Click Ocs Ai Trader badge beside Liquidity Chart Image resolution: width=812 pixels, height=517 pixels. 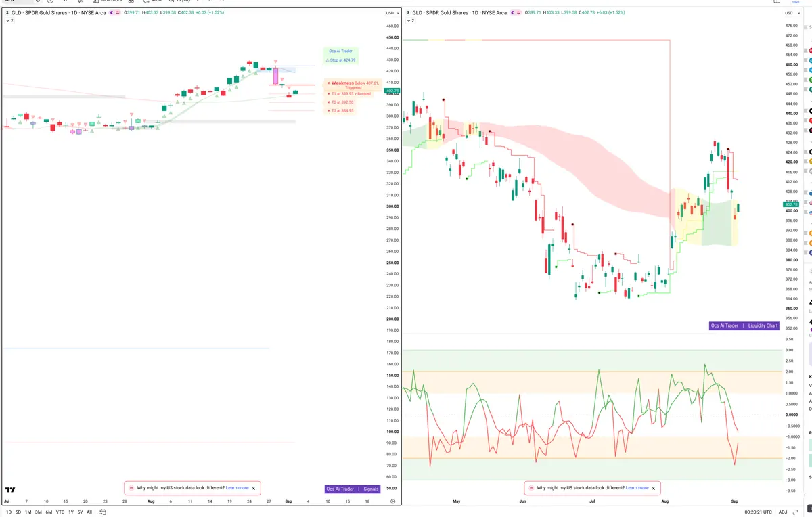725,325
